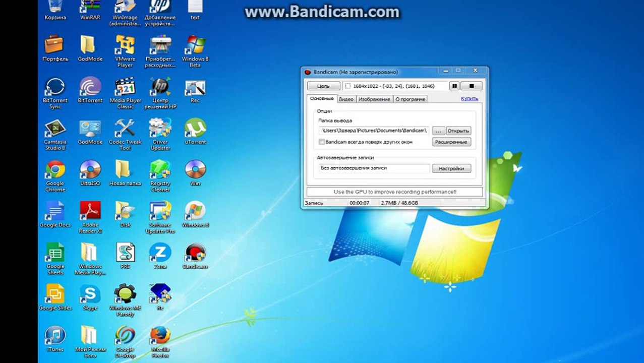Viewport: 644px width, 363px height.
Task: Open the Google Desktop shortcut
Action: click(125, 342)
